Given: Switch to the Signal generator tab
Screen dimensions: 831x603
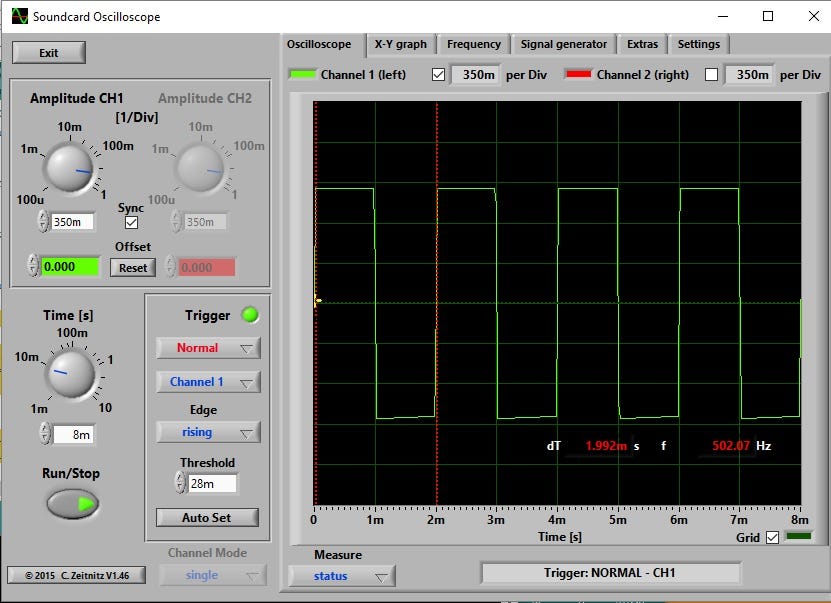Looking at the screenshot, I should [563, 44].
